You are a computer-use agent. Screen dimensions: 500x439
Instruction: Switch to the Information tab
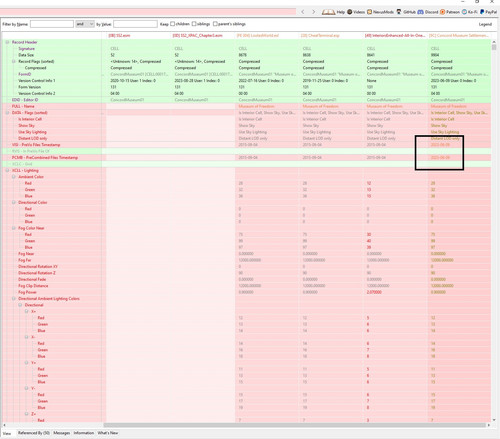click(84, 433)
